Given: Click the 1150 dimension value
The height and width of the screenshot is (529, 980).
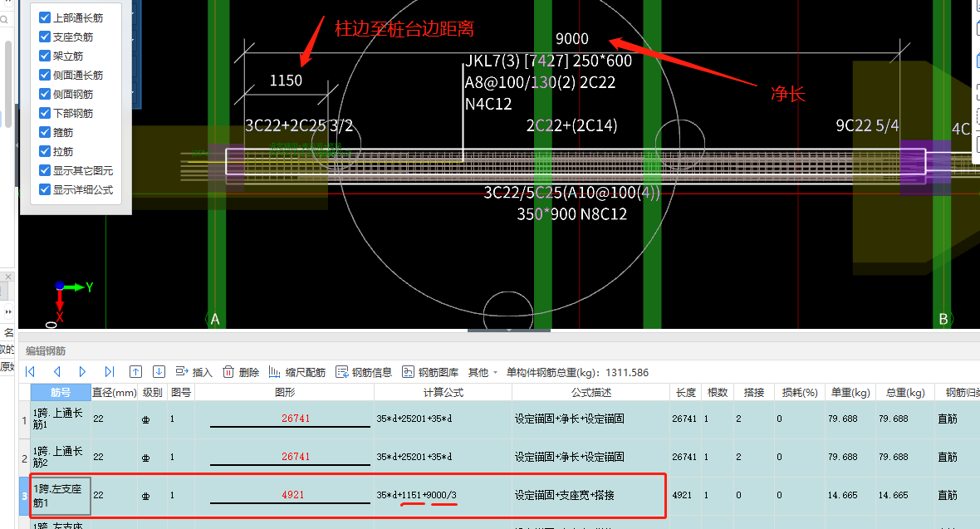Looking at the screenshot, I should [286, 81].
